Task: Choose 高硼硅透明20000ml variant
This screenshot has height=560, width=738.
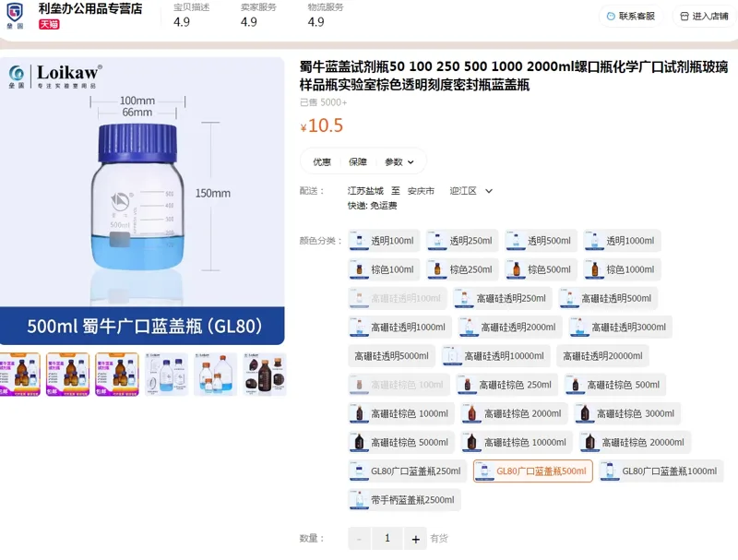Action: (602, 356)
